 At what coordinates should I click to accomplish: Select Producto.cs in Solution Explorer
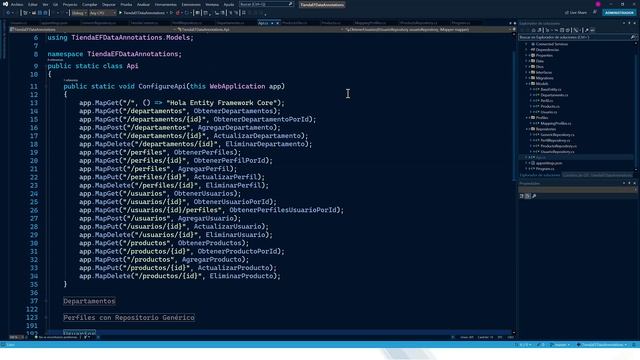coord(550,107)
